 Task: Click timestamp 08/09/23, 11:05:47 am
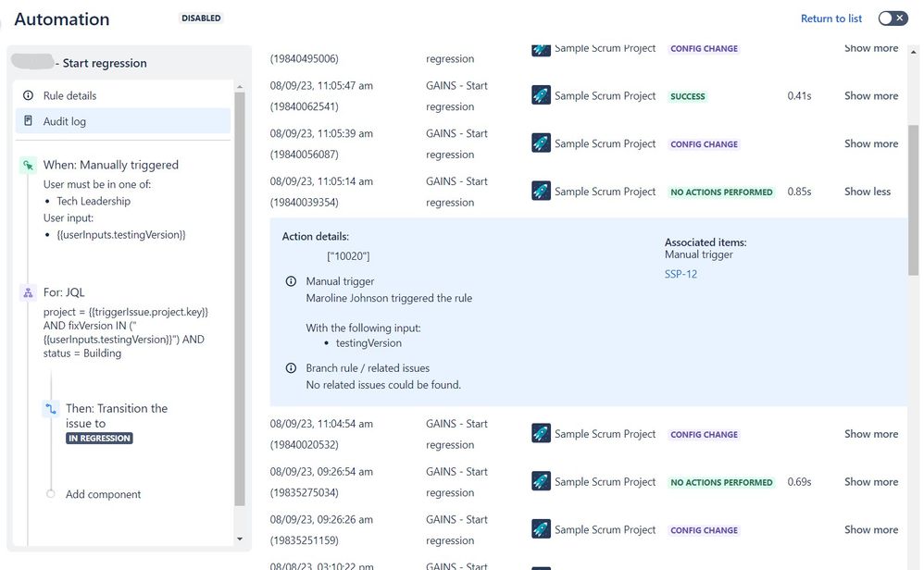tap(321, 85)
